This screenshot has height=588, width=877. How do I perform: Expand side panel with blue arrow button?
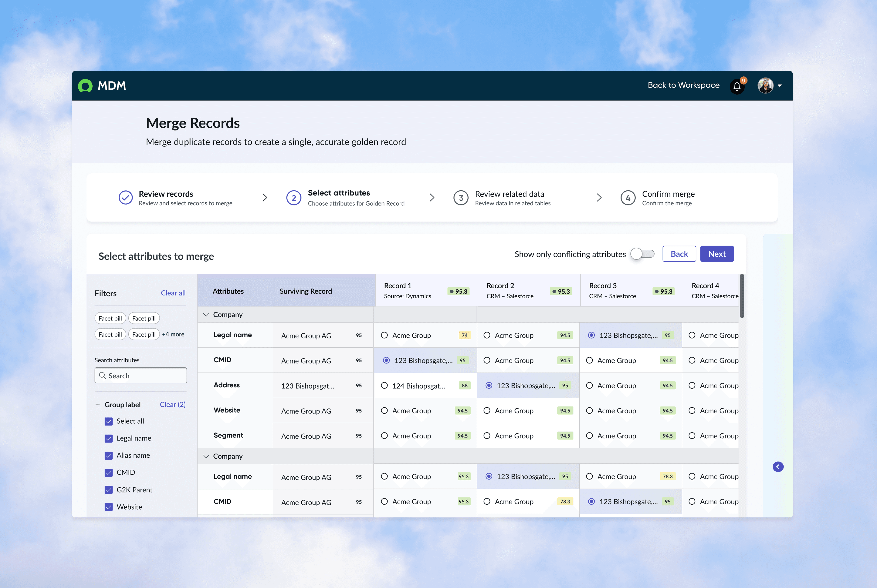tap(778, 467)
